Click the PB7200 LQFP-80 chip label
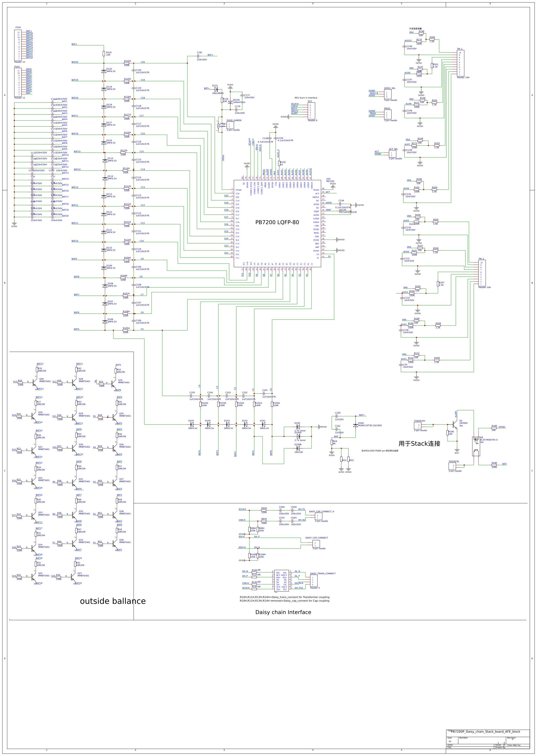The width and height of the screenshot is (537, 756). (277, 222)
